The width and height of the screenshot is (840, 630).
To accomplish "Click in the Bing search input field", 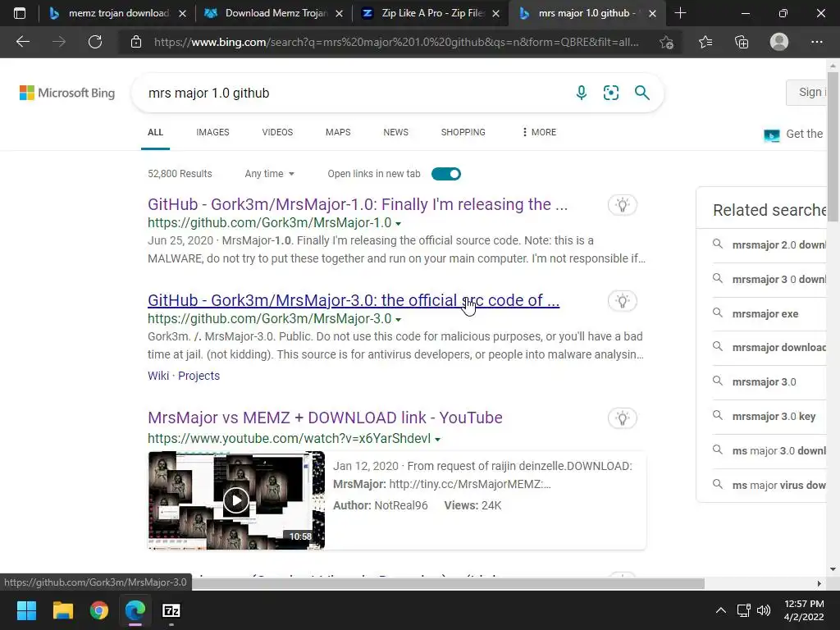I will [x=354, y=94].
